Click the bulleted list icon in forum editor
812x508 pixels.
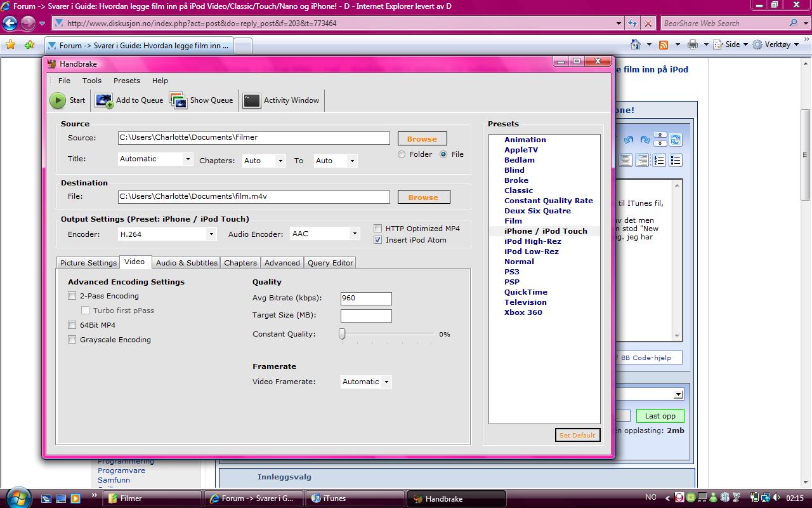[676, 160]
